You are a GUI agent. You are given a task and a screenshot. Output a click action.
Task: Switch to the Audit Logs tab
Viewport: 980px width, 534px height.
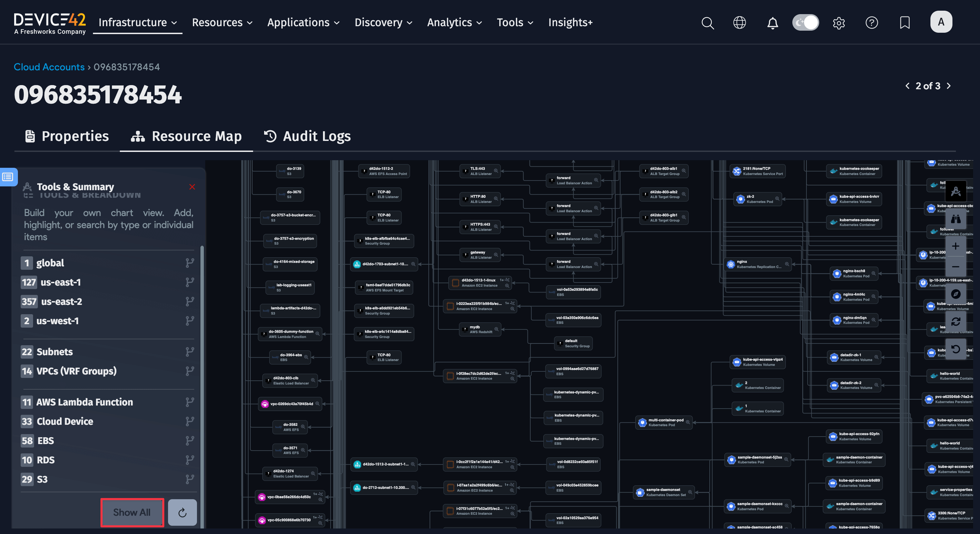pyautogui.click(x=307, y=136)
